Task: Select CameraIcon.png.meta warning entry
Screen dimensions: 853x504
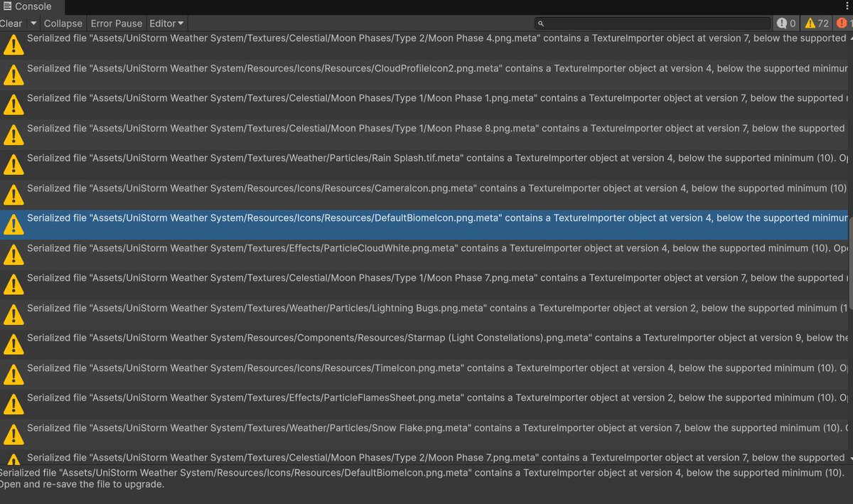Action: [424, 195]
